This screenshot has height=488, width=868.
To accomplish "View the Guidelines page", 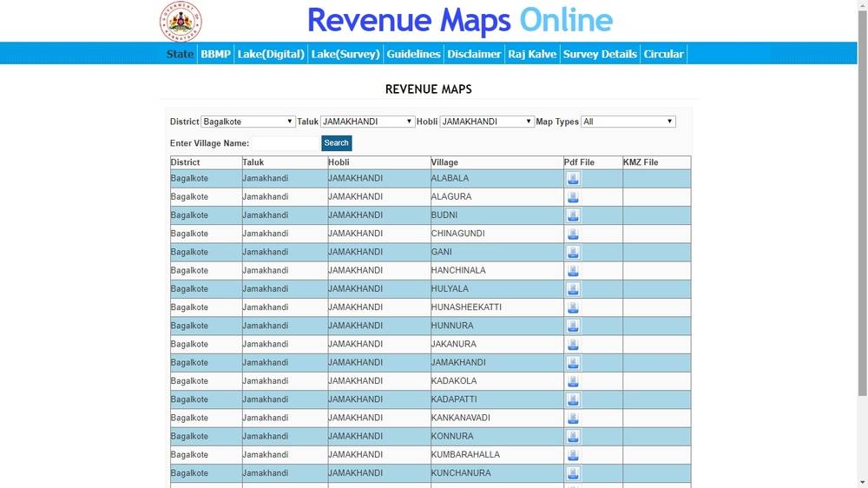I will click(x=413, y=54).
